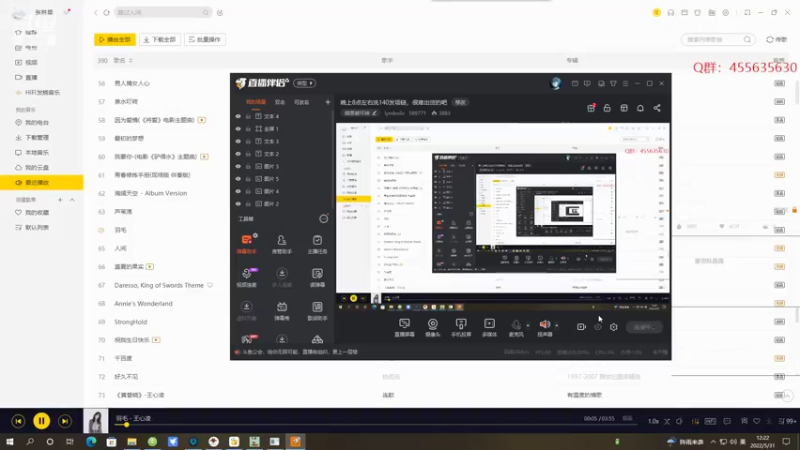Viewport: 800px width, 450px height.
Task: Open the playback speed 1.0x selector
Action: point(653,421)
